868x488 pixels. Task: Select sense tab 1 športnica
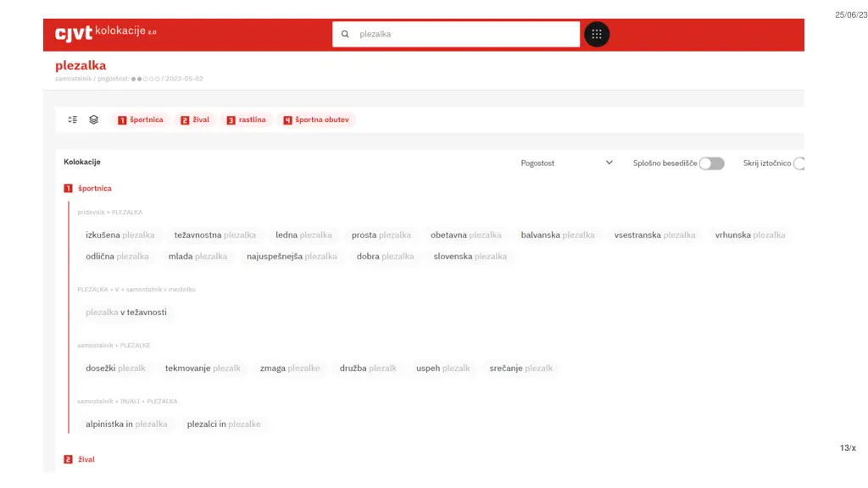click(141, 119)
